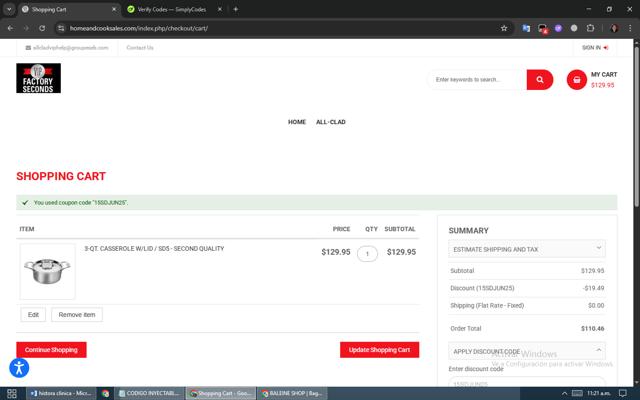This screenshot has width=640, height=400.
Task: Collapse the Apply Discount Code section
Action: click(x=527, y=351)
